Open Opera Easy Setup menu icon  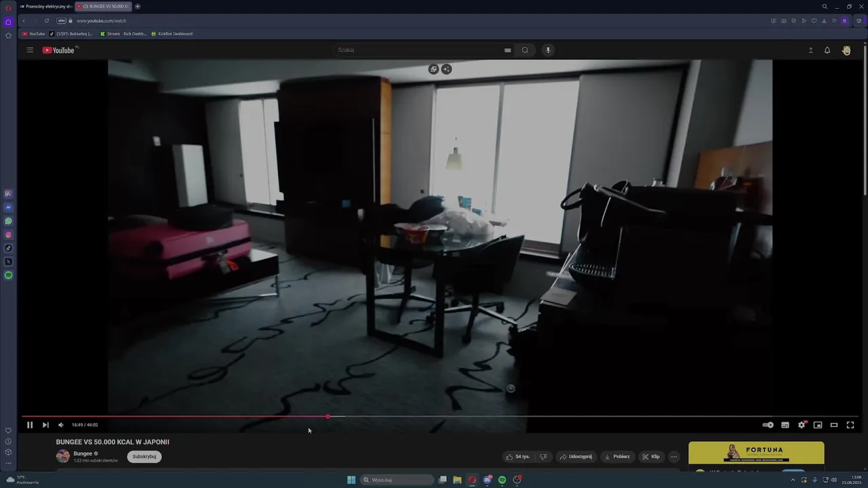pyautogui.click(x=834, y=21)
